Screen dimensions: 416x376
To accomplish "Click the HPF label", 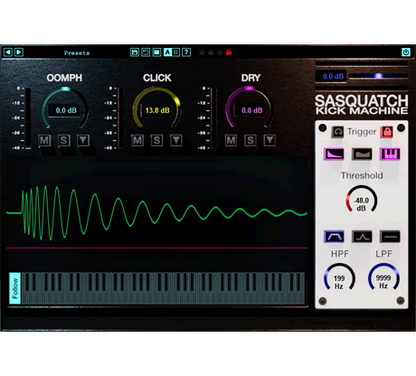I will click(x=340, y=254).
